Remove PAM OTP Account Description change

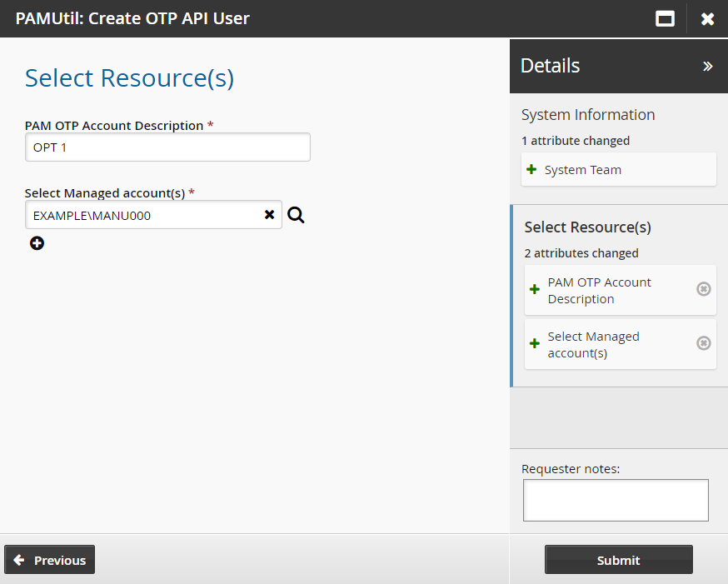click(x=703, y=289)
